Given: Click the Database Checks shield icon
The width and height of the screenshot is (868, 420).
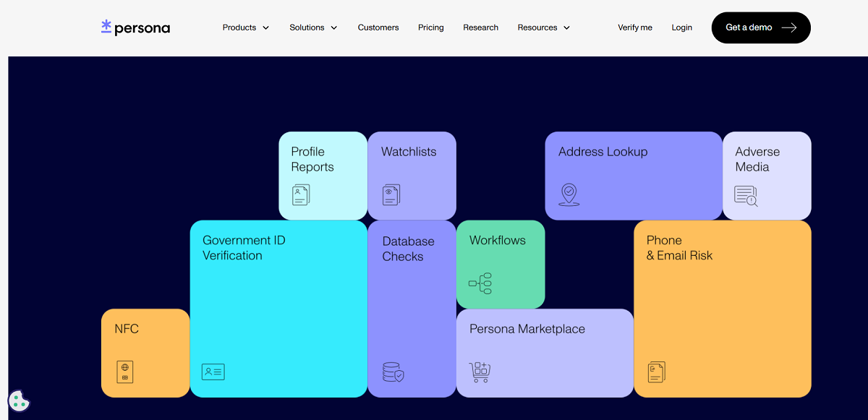Looking at the screenshot, I should click(393, 372).
